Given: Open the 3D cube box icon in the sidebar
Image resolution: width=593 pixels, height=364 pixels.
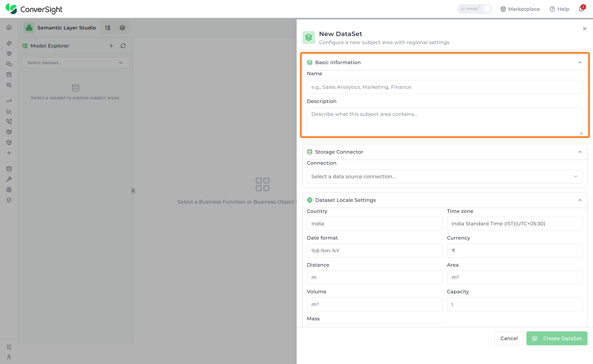Looking at the screenshot, I should (x=9, y=142).
